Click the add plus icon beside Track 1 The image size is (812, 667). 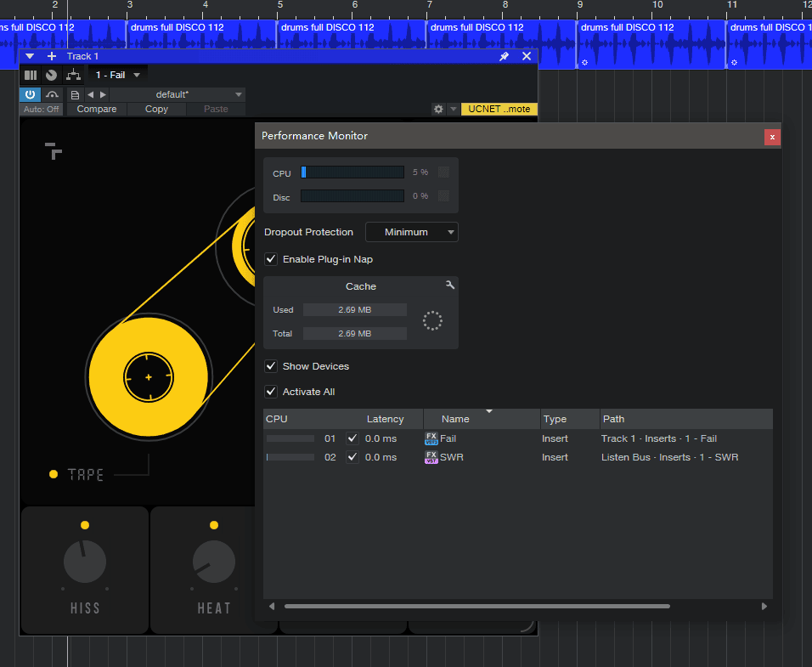[x=52, y=56]
